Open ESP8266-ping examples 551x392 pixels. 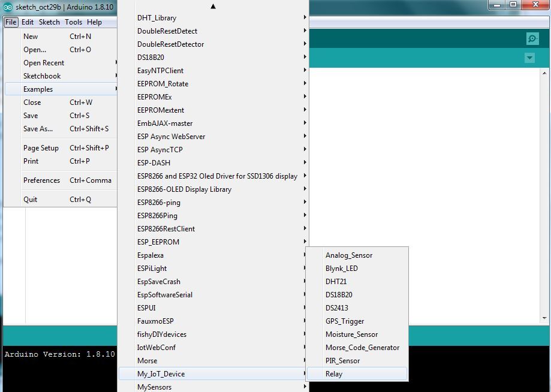(x=213, y=203)
